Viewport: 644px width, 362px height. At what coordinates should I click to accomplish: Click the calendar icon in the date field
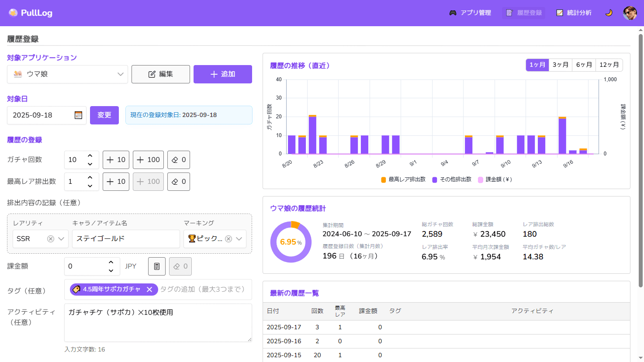click(78, 115)
